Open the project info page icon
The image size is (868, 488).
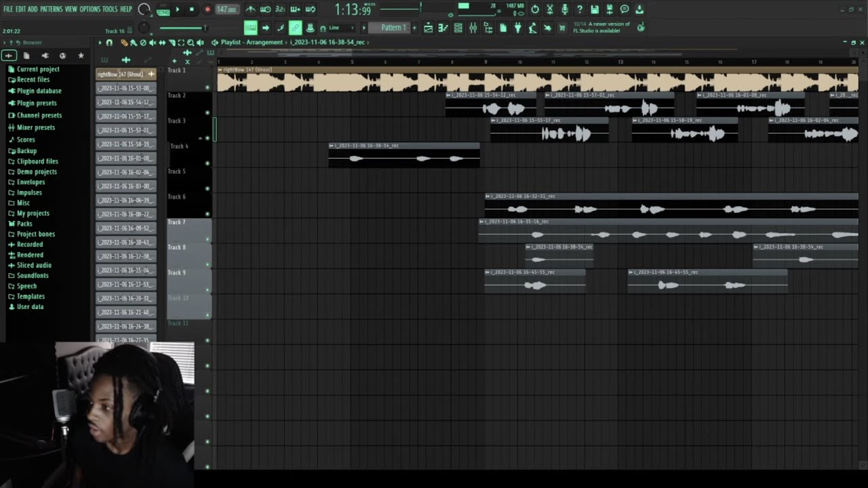pyautogui.click(x=503, y=28)
